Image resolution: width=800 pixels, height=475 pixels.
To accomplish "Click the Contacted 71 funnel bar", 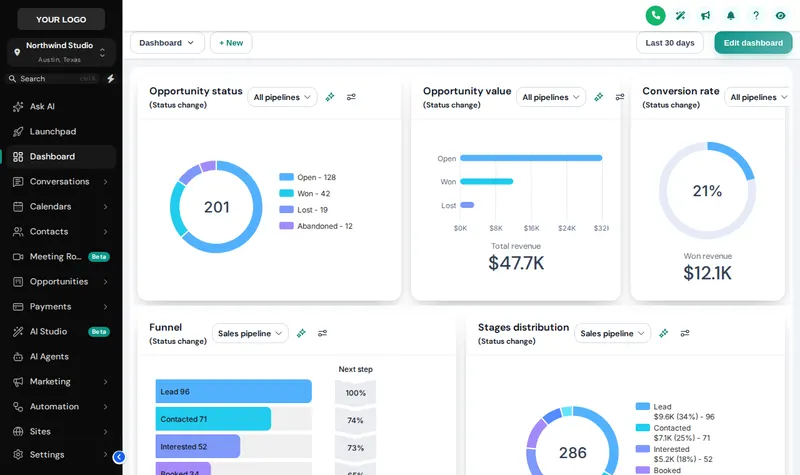I will pyautogui.click(x=213, y=419).
